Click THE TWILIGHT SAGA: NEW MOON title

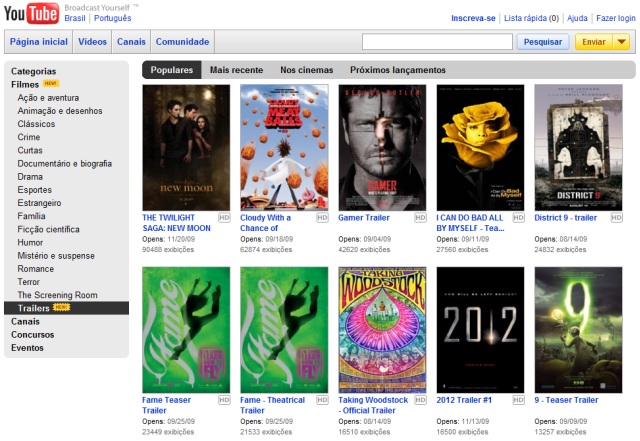(176, 223)
